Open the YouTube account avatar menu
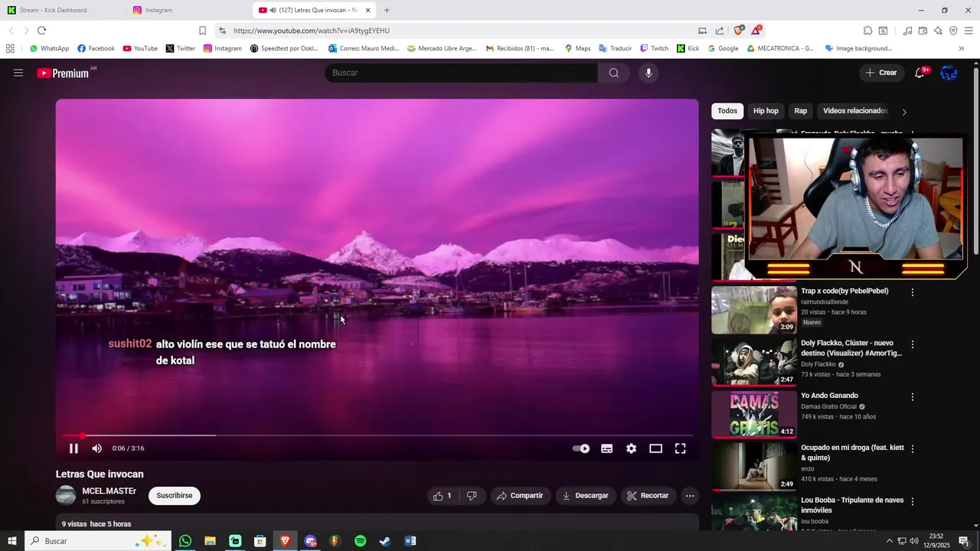Image resolution: width=980 pixels, height=551 pixels. (x=949, y=73)
